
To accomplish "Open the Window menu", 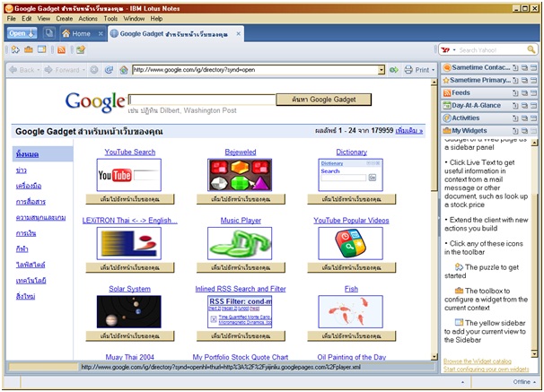I will 134,19.
